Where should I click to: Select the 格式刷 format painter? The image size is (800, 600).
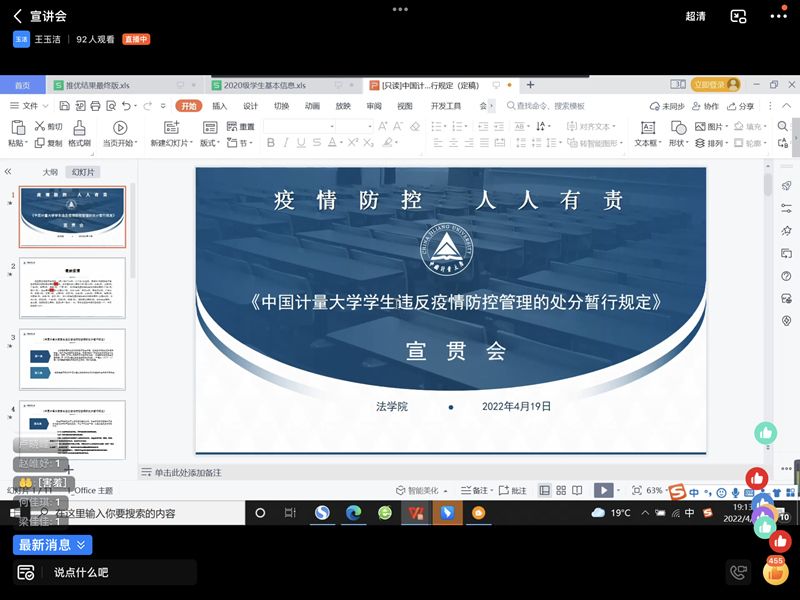point(80,134)
